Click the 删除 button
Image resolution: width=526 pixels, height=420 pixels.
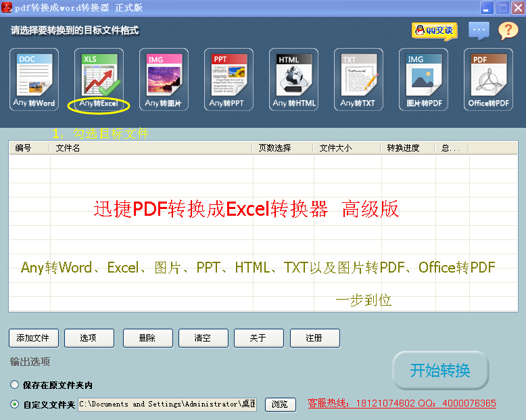(147, 337)
